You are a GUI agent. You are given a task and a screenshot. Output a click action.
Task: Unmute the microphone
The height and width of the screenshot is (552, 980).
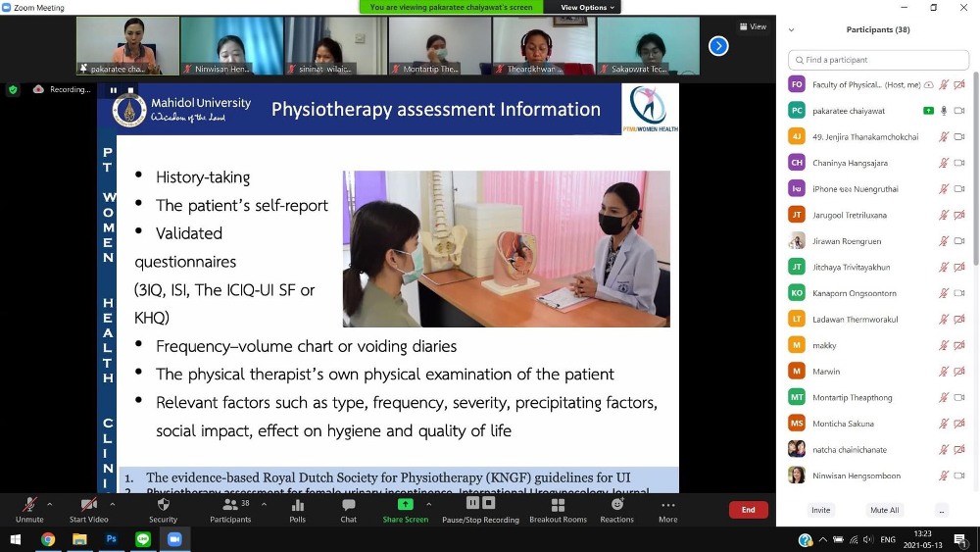pyautogui.click(x=29, y=509)
